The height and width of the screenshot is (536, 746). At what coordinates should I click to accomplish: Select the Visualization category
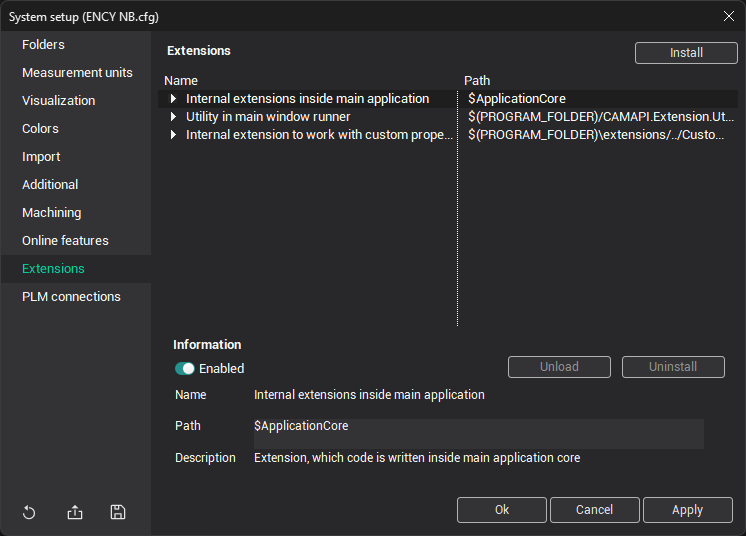[59, 101]
